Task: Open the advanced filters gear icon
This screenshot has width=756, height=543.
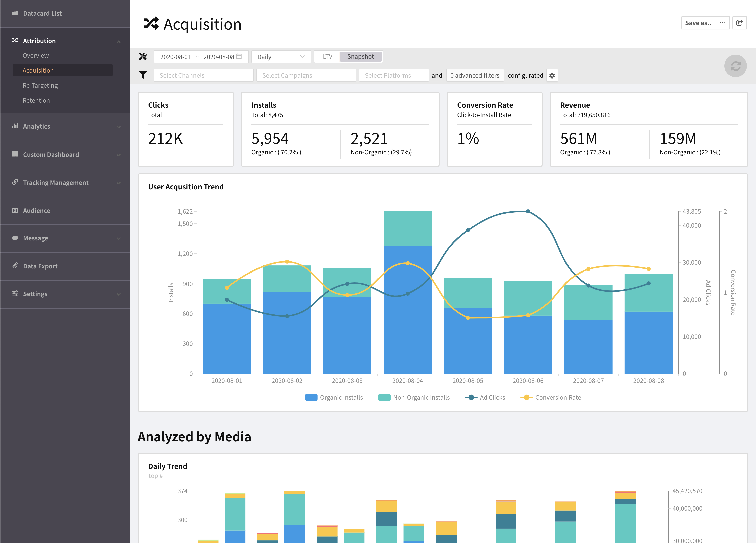Action: tap(552, 75)
